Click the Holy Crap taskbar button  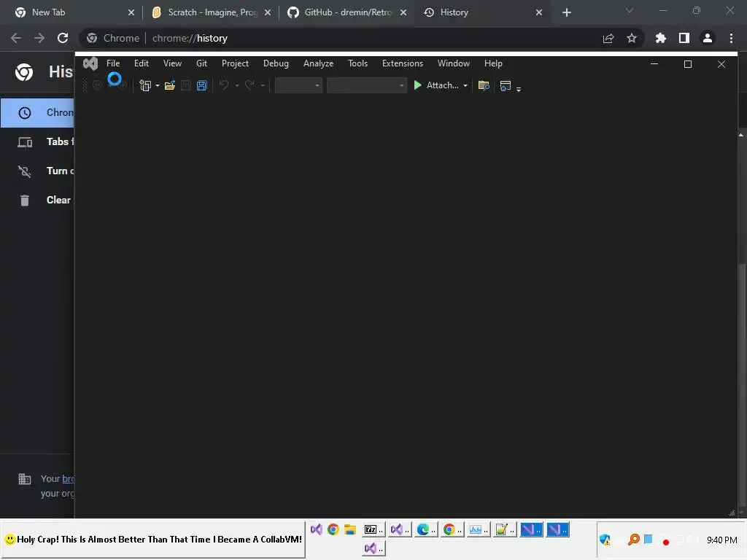click(153, 540)
